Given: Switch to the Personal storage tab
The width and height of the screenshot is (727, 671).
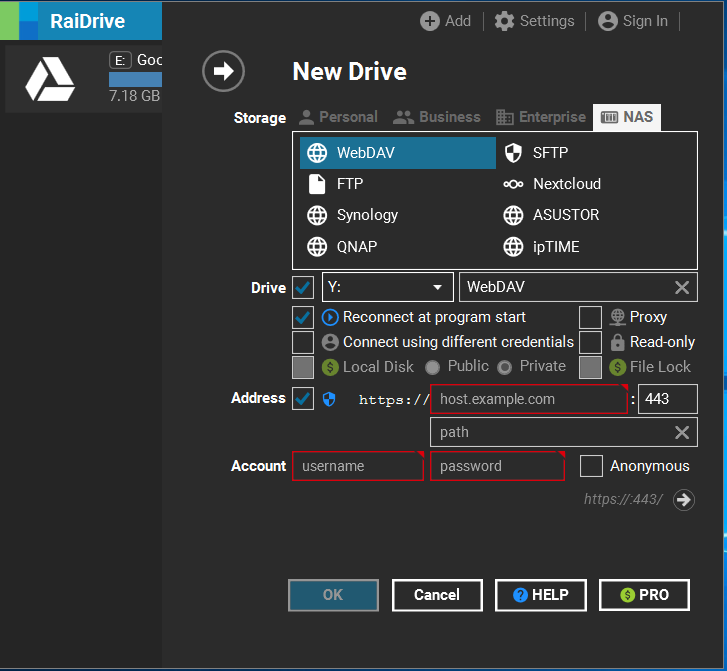Looking at the screenshot, I should pyautogui.click(x=338, y=117).
